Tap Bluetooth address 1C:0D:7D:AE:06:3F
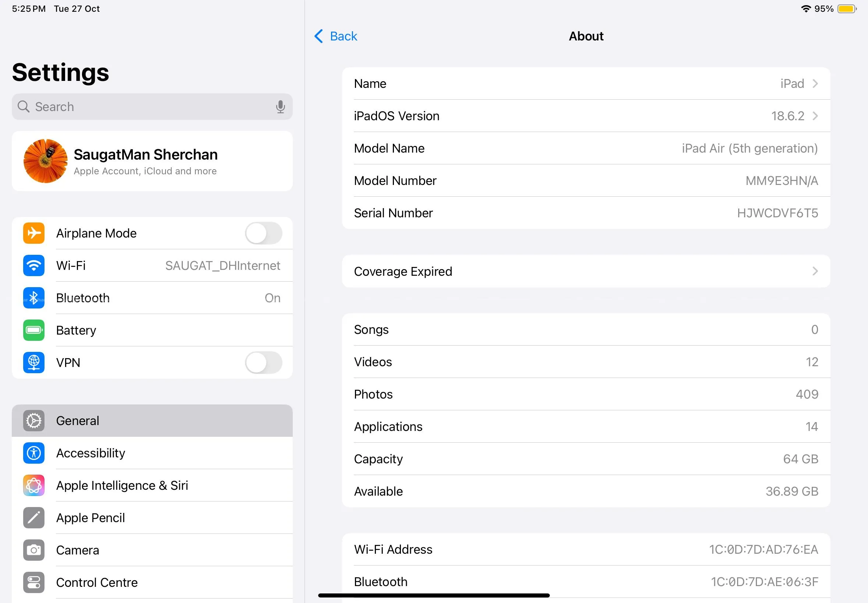Image resolution: width=868 pixels, height=603 pixels. [764, 582]
